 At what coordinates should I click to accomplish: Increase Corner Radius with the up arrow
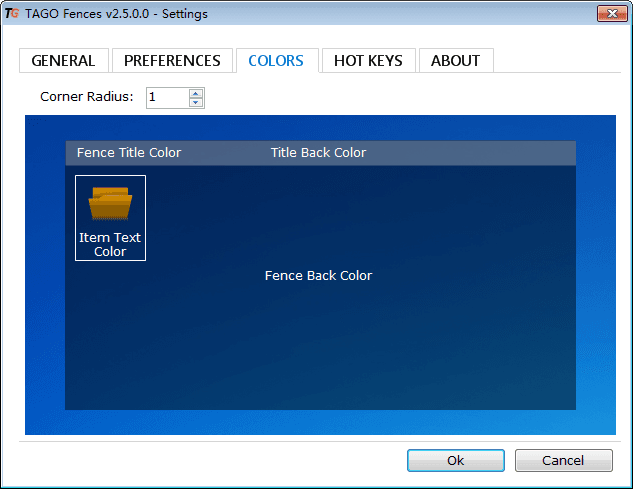tap(196, 93)
